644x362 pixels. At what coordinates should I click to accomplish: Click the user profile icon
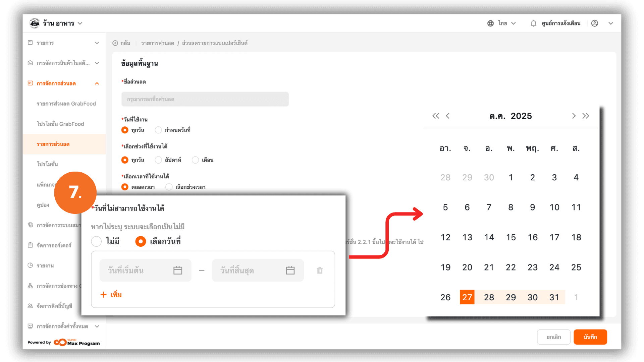[595, 23]
